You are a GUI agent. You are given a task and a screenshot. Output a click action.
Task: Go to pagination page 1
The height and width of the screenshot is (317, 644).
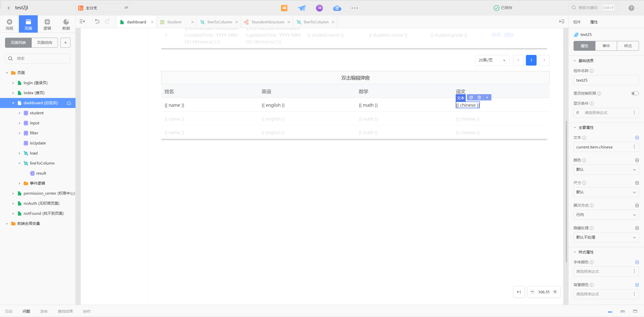click(x=531, y=60)
